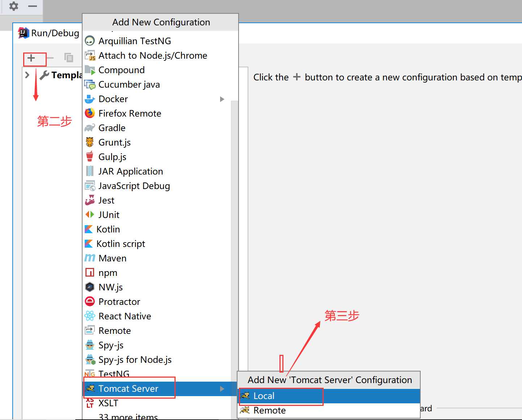Click the JUnit icon
The image size is (522, 420).
click(x=90, y=215)
